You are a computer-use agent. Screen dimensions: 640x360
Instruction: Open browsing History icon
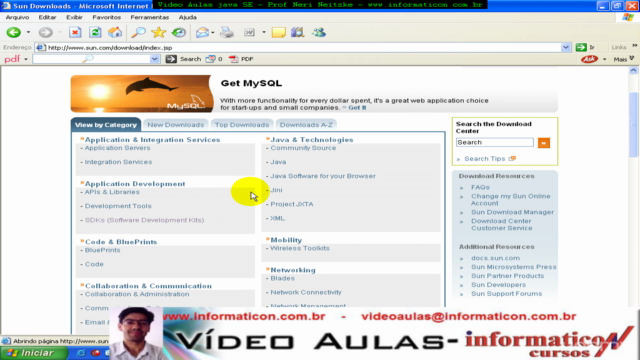[x=178, y=32]
